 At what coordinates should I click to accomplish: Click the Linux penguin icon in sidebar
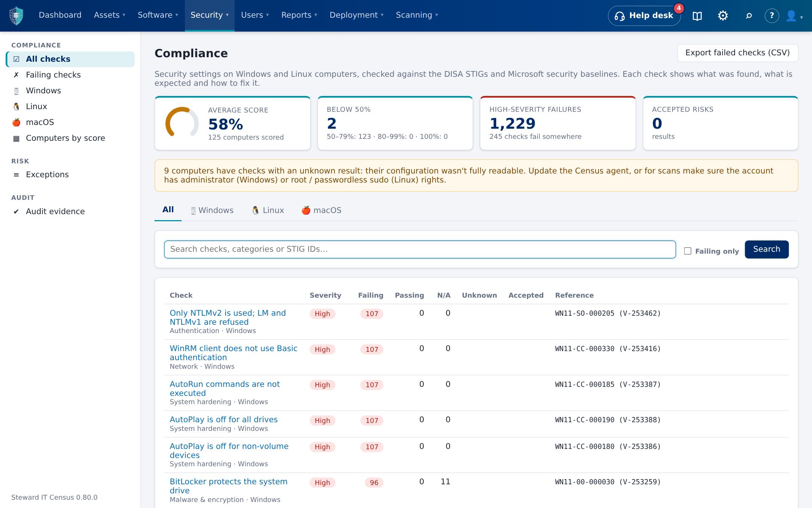click(16, 106)
